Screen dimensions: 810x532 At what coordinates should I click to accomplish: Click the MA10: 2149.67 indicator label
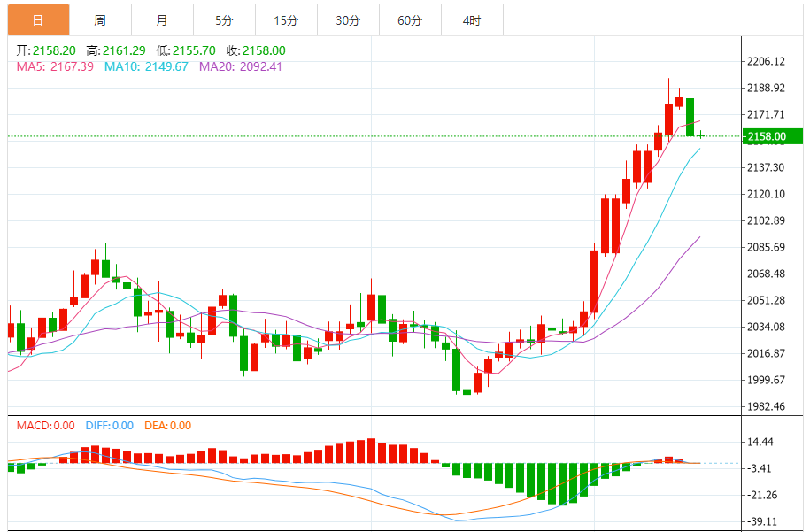146,66
